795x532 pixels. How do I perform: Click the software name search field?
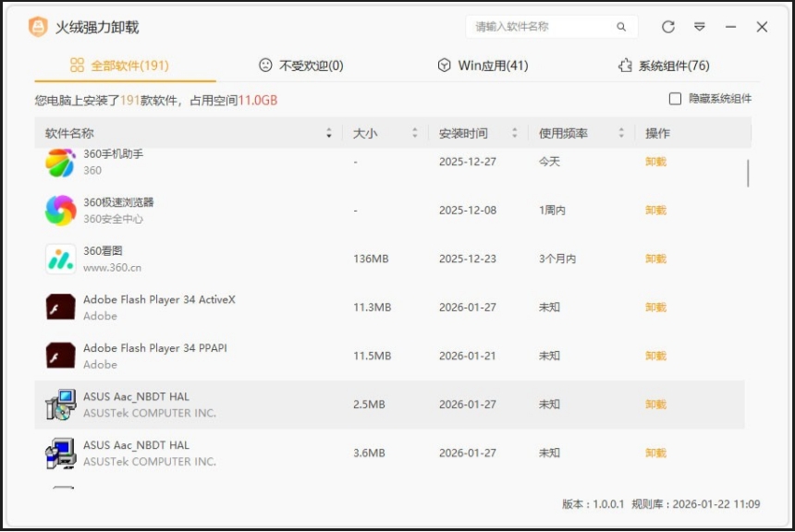click(x=551, y=27)
